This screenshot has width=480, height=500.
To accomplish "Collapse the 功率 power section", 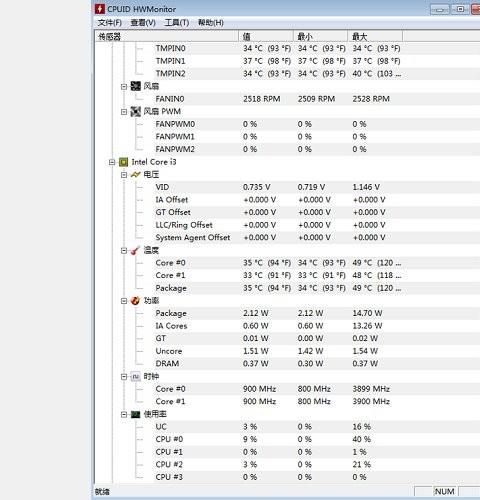I will 124,301.
